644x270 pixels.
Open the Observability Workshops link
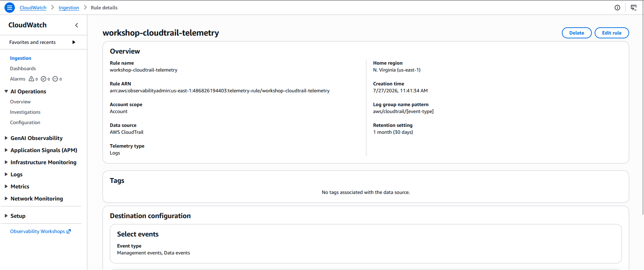[37, 231]
